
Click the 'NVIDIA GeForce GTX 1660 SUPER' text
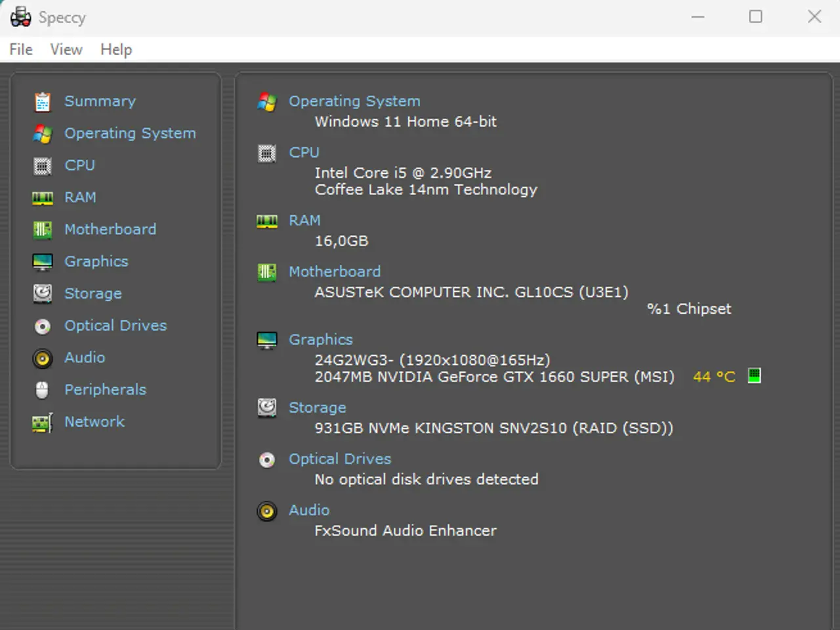503,377
